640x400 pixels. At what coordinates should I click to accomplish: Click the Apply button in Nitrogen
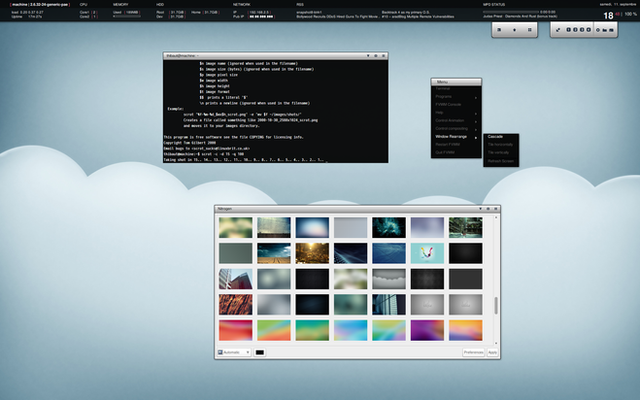tap(492, 352)
